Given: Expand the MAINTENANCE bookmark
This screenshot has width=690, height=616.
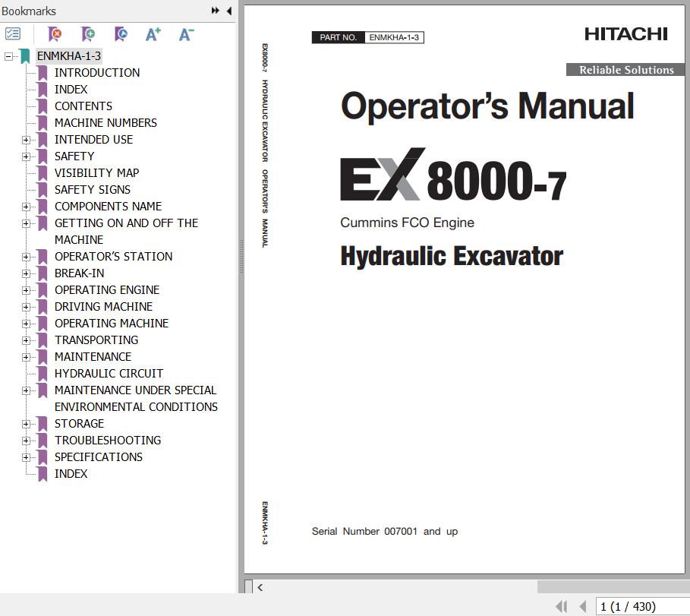Looking at the screenshot, I should click(26, 358).
